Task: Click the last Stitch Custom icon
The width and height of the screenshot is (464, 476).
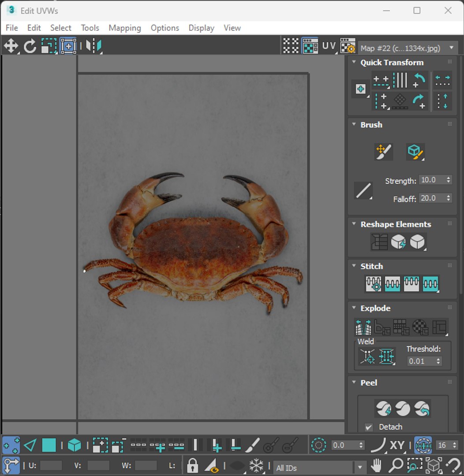Action: [430, 284]
